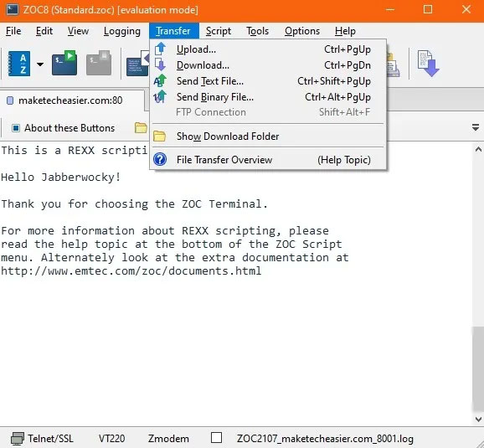Open the Edit menu

click(44, 31)
